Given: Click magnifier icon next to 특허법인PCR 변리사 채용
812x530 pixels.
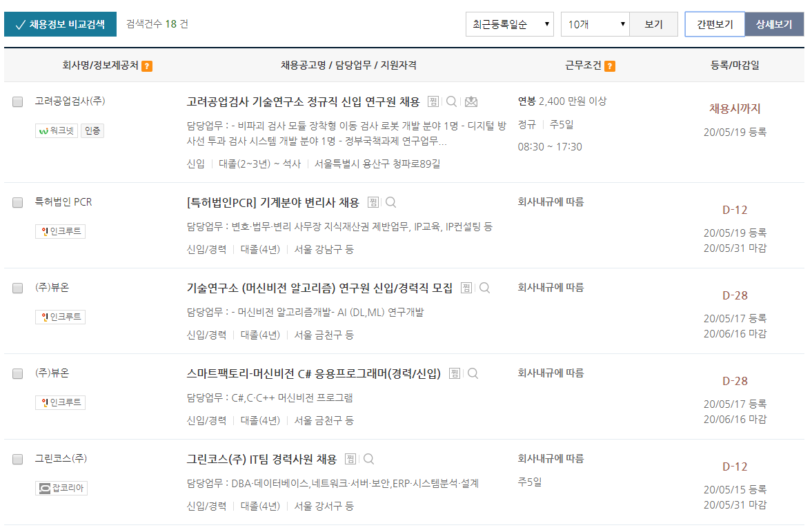Looking at the screenshot, I should click(391, 202).
